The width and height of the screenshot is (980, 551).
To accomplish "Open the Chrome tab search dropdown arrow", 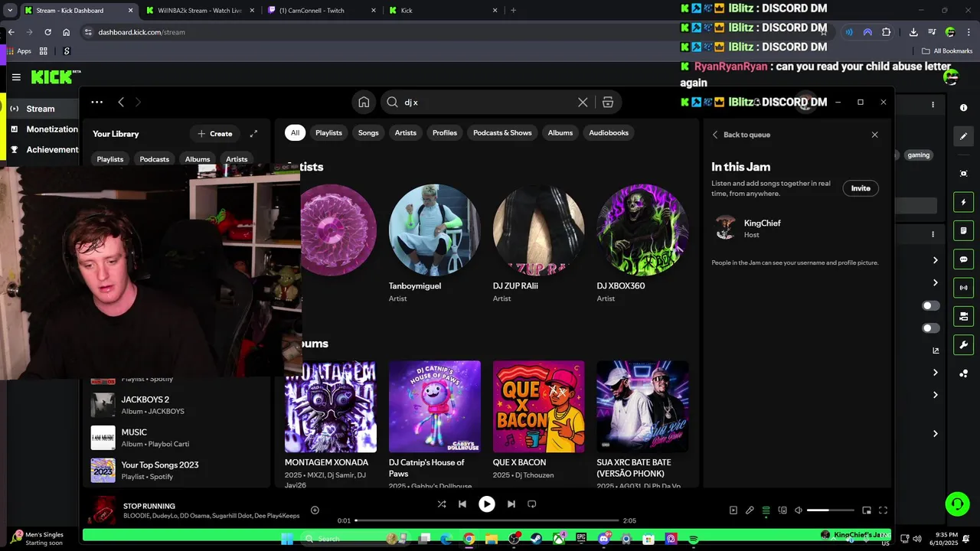I will coord(10,11).
